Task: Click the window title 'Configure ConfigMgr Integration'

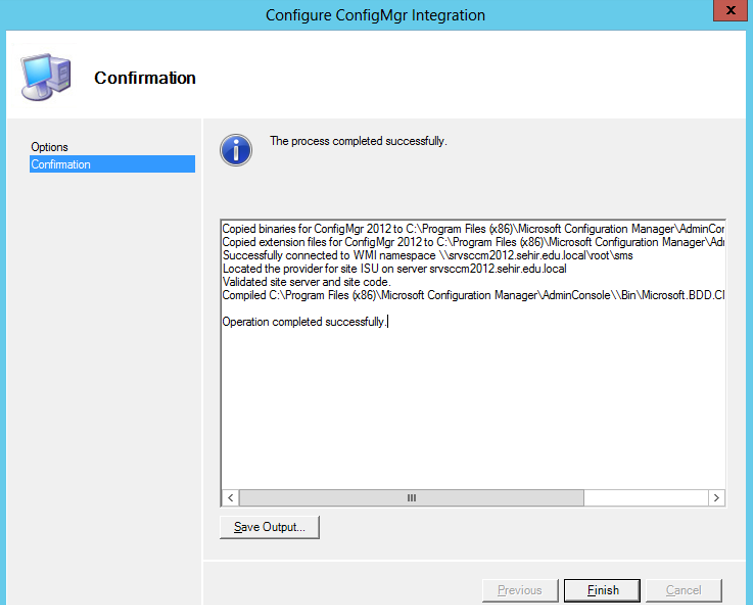Action: pos(375,15)
